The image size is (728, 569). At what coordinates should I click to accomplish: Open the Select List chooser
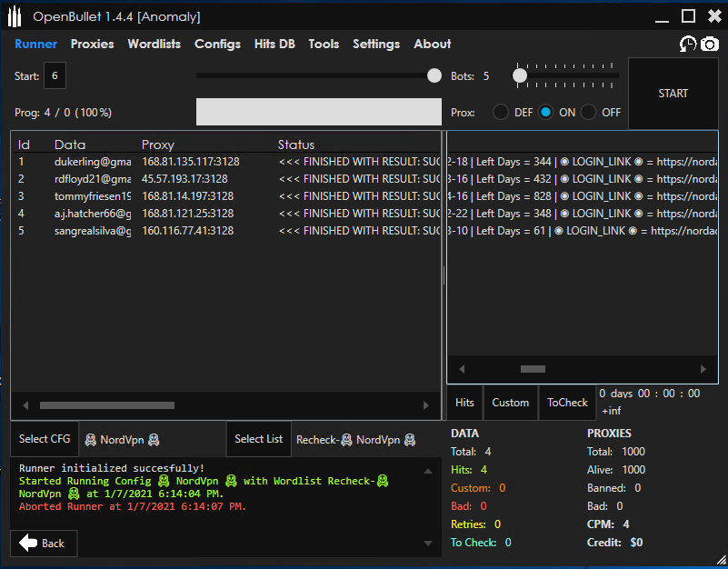(x=258, y=439)
